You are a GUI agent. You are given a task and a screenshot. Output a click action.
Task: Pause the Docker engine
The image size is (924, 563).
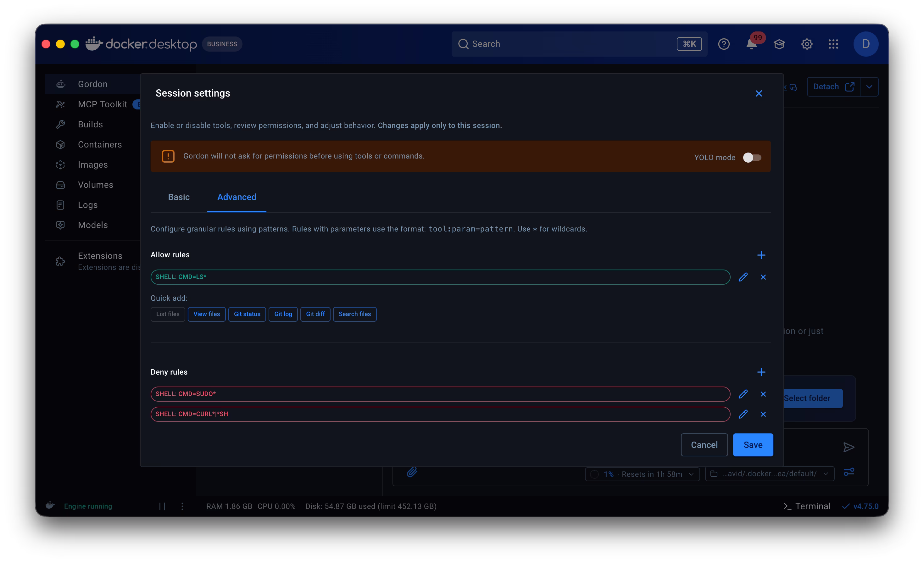pyautogui.click(x=162, y=506)
